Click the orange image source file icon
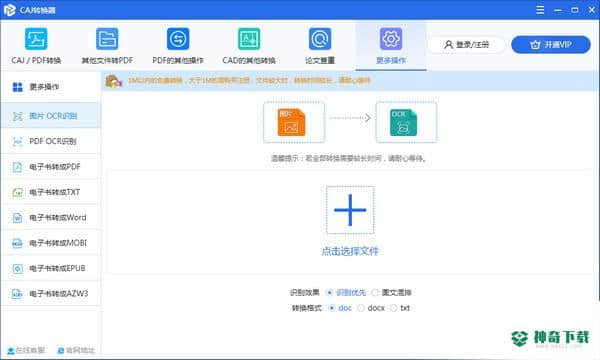Screen dimensions: 600x360 pyautogui.click(x=292, y=122)
